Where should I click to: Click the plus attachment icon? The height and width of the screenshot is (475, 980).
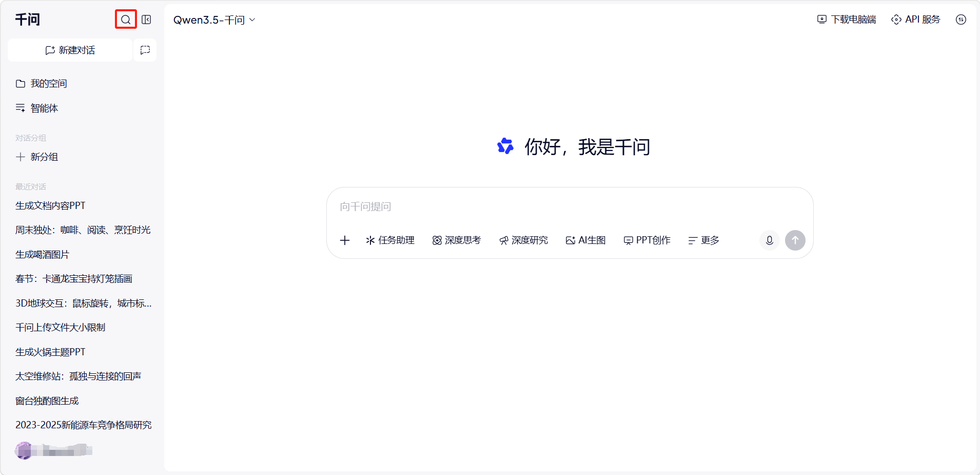point(345,240)
